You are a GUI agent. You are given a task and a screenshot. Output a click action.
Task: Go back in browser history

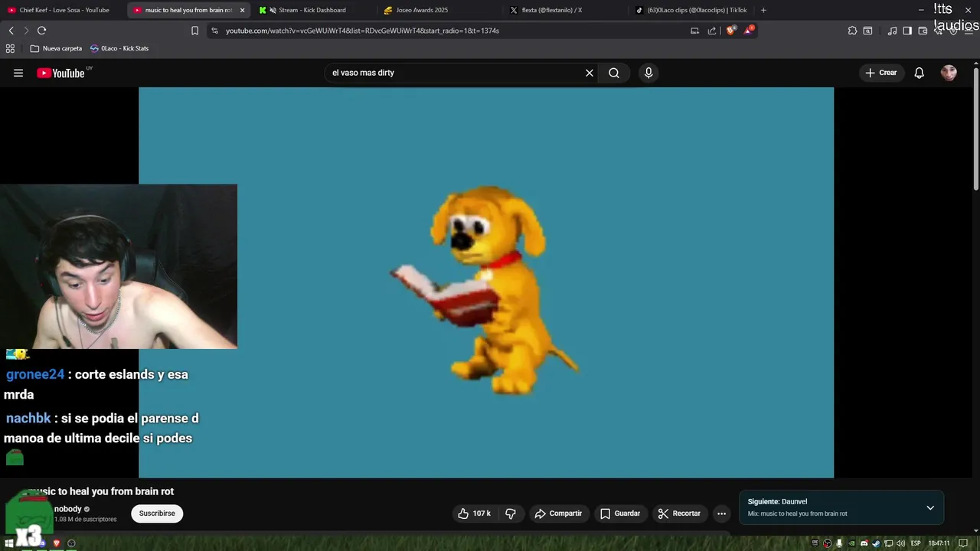pyautogui.click(x=11, y=31)
